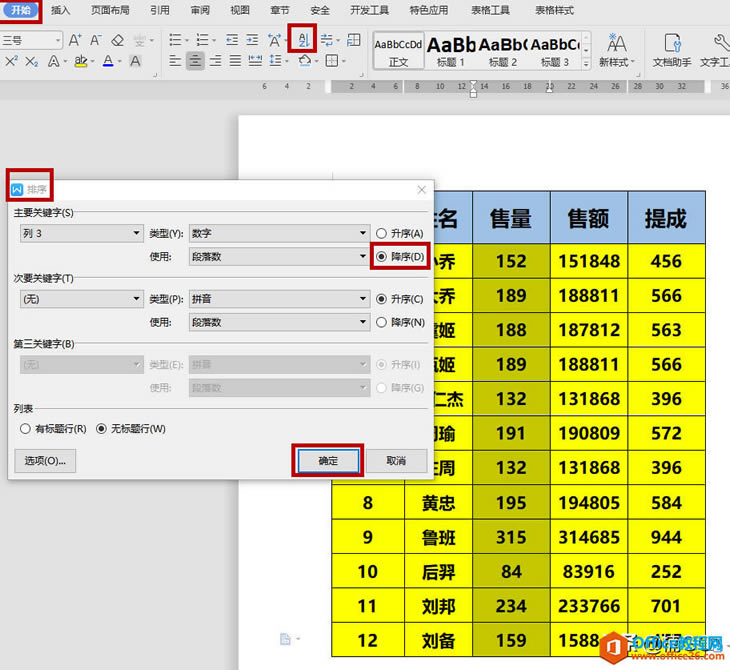Open the New Style (新样式) menu

pos(616,50)
